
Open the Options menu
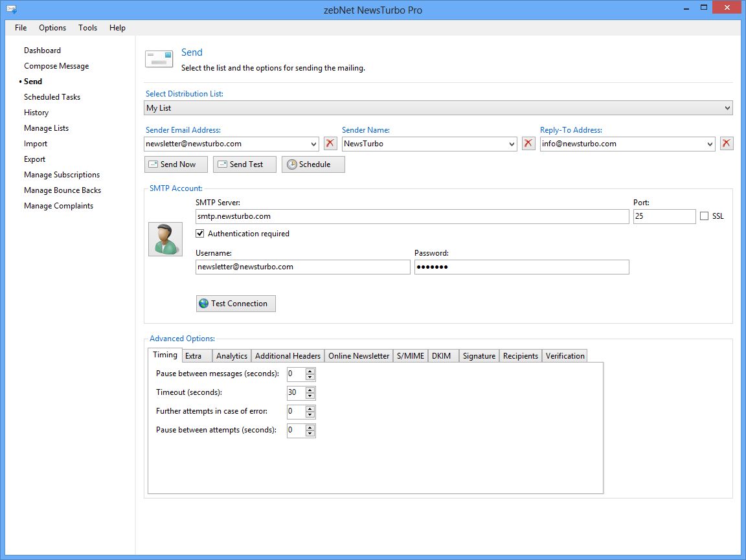click(x=52, y=28)
